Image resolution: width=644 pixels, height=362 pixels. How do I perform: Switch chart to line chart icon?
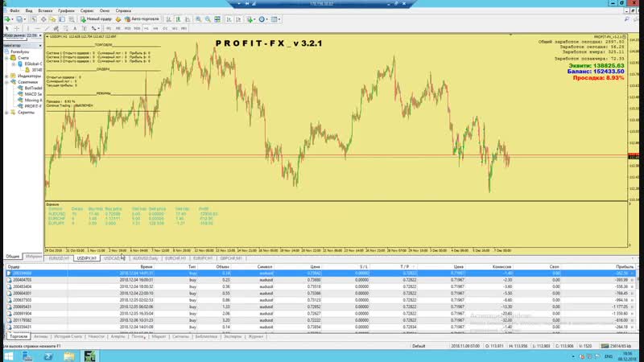(x=188, y=19)
